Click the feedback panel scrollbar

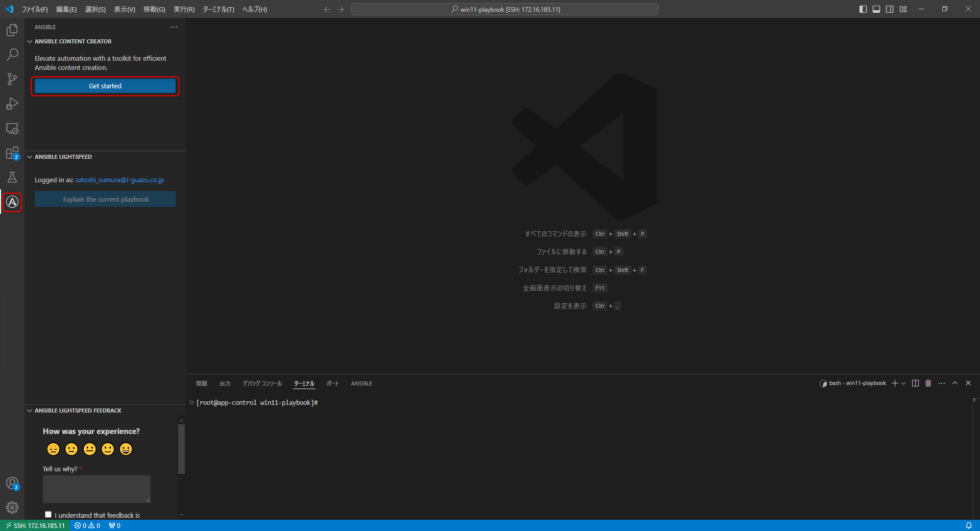[x=181, y=449]
